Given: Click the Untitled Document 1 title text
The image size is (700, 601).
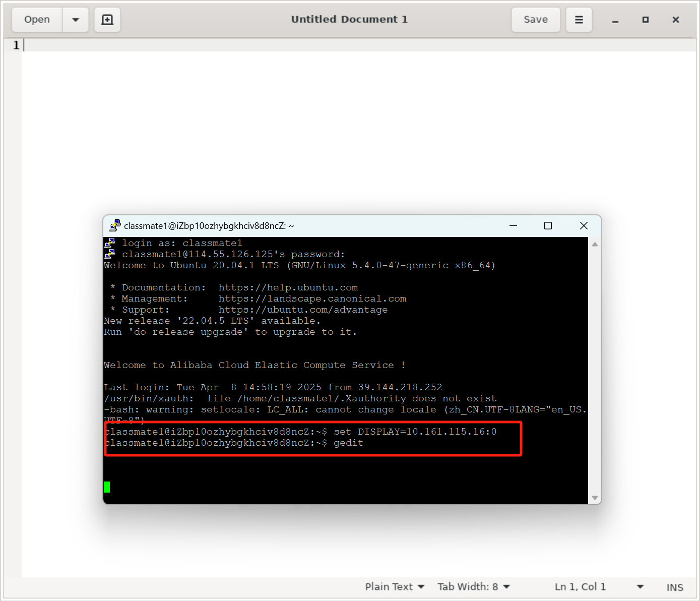Looking at the screenshot, I should (x=349, y=19).
